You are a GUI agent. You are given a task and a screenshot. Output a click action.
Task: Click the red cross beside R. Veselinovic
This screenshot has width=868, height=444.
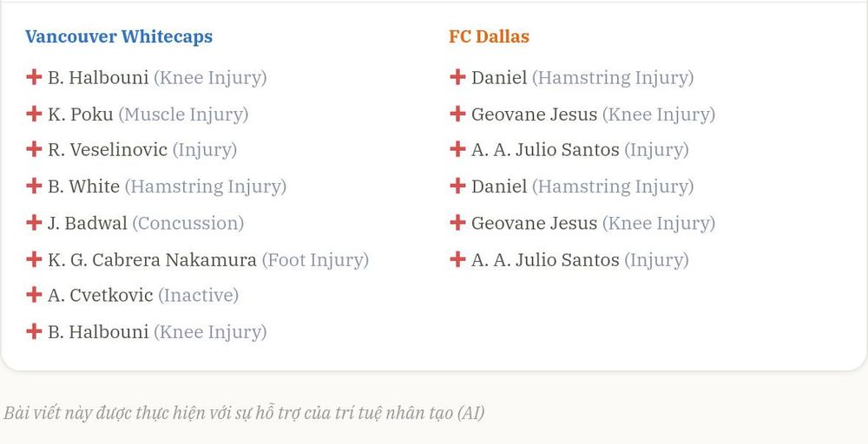pyautogui.click(x=34, y=149)
